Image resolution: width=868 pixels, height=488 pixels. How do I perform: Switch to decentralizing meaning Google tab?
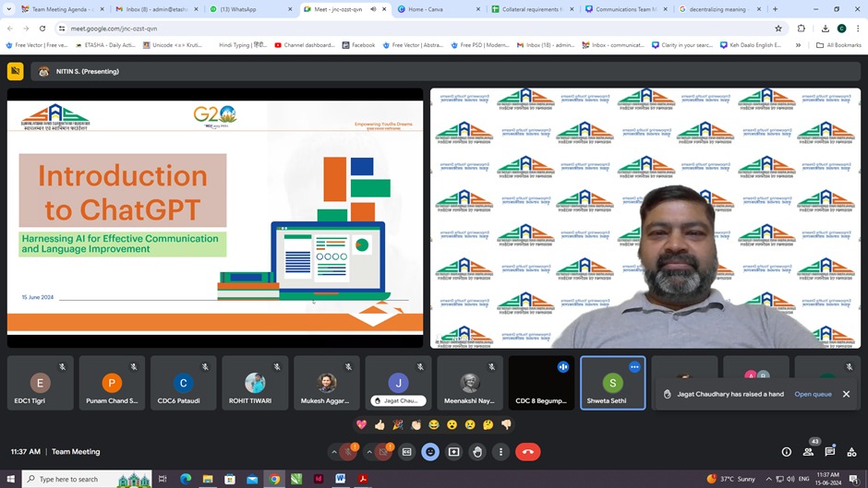point(718,9)
